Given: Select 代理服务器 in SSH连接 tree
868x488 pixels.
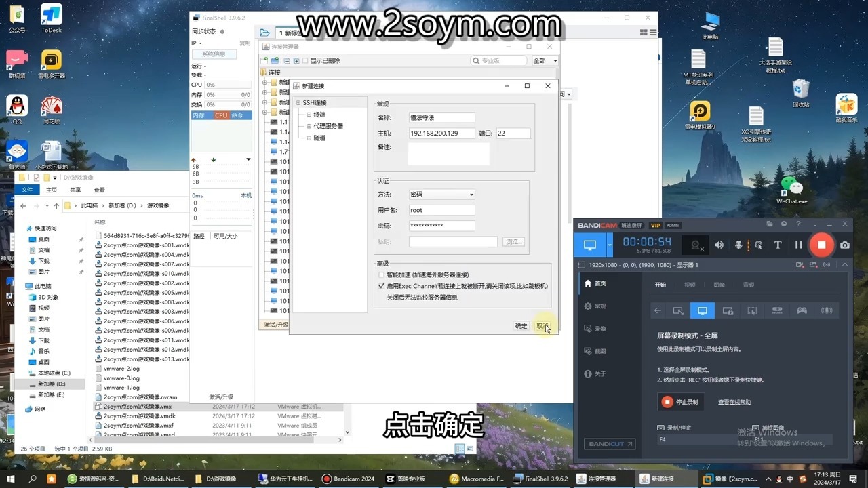Looking at the screenshot, I should click(328, 126).
